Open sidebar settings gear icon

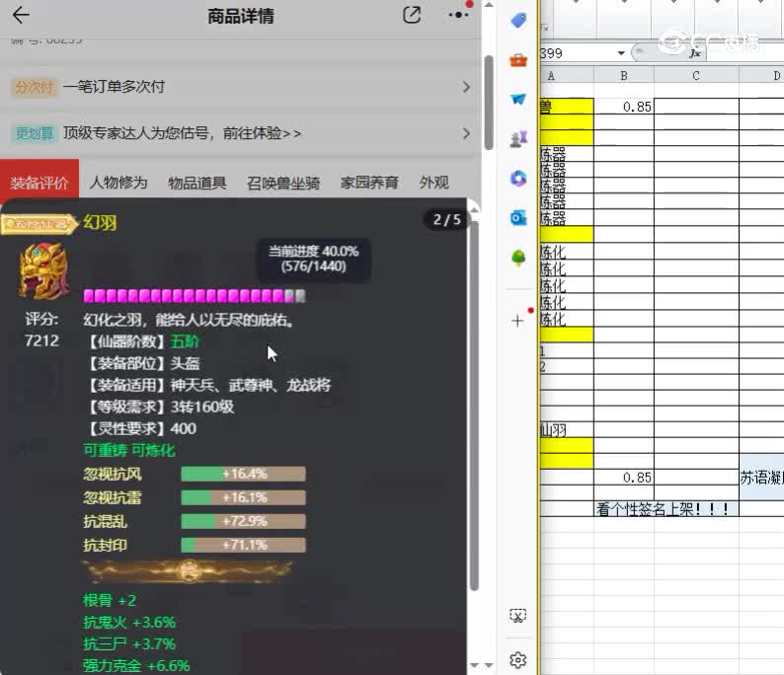pos(518,660)
